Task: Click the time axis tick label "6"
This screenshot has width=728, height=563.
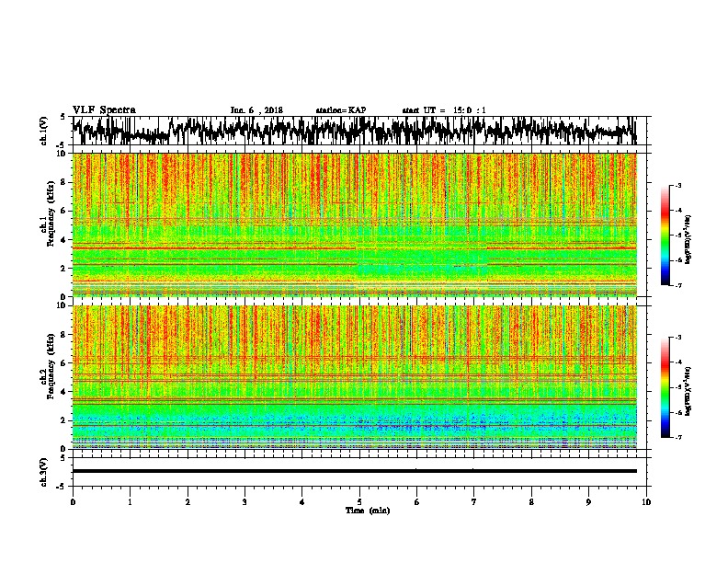Action: click(x=417, y=502)
